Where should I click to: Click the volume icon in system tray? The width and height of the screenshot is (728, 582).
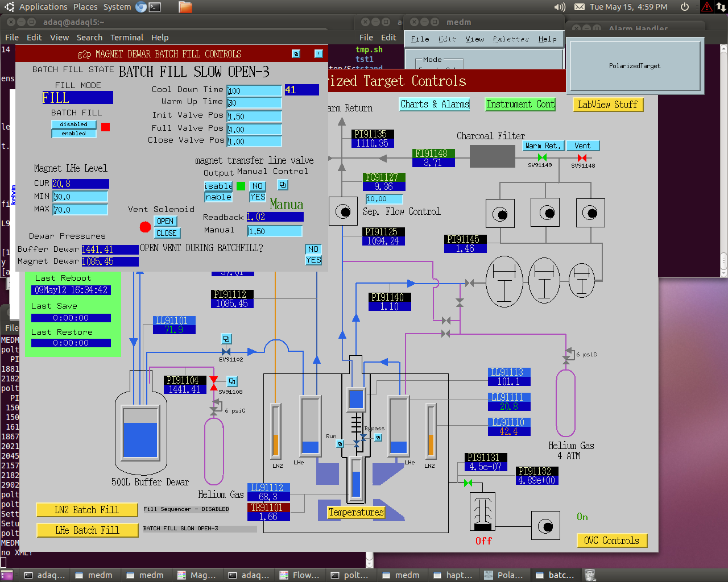pyautogui.click(x=560, y=7)
